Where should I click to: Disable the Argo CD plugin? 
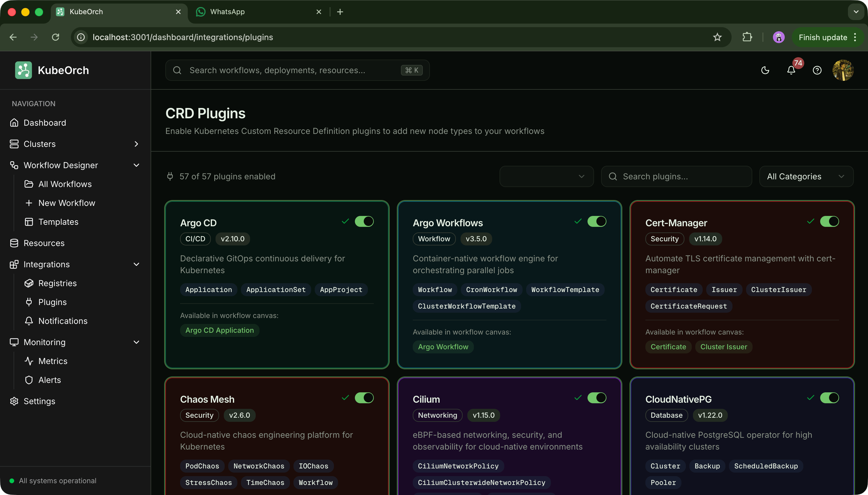364,221
